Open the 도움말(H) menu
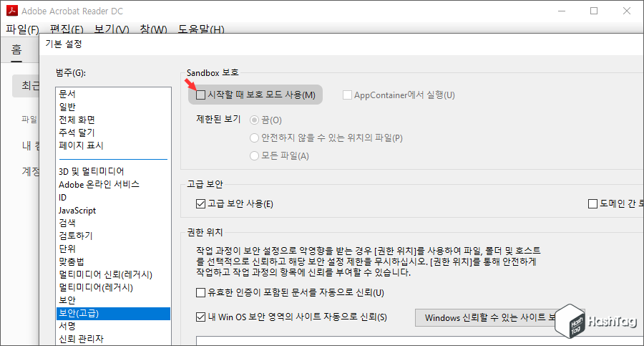This screenshot has height=346, width=644. [201, 29]
